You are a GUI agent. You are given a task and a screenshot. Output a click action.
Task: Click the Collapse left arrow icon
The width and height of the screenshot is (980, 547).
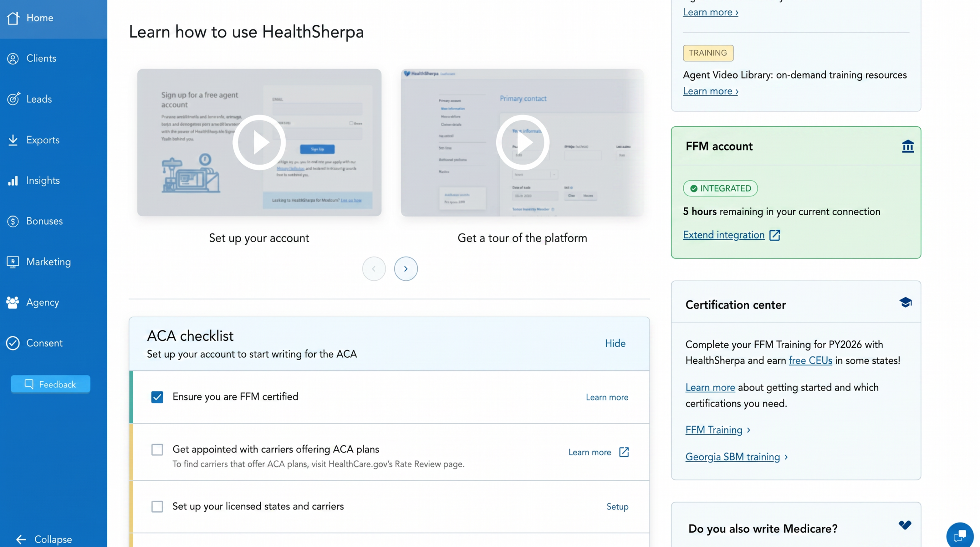coord(21,539)
